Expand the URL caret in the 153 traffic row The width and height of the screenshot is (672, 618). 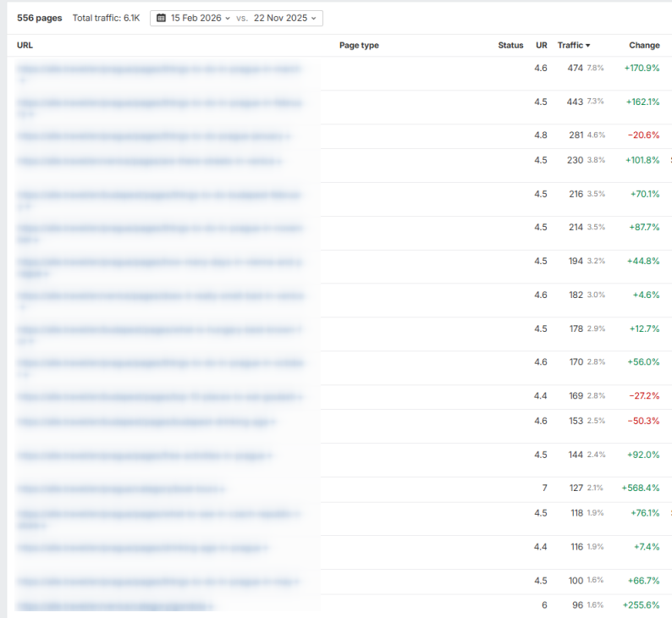(273, 422)
